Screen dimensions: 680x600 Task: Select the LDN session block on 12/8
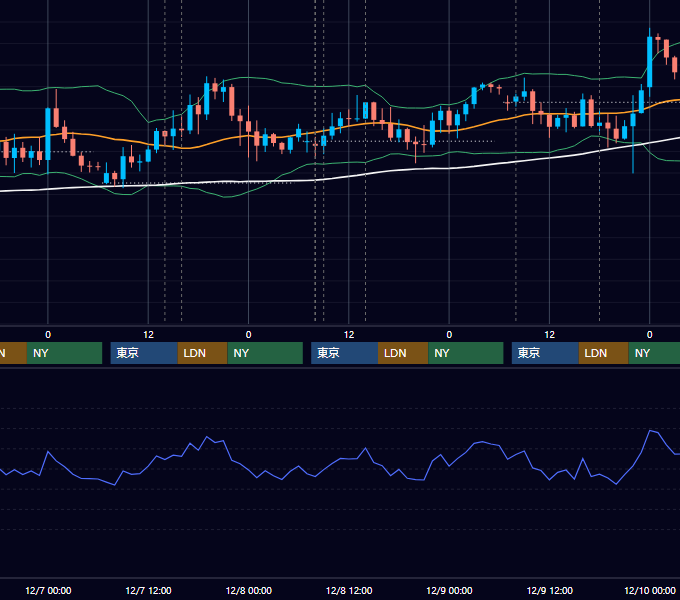point(403,353)
